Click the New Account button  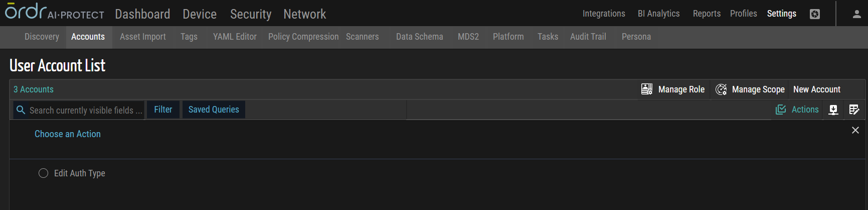[x=816, y=89]
